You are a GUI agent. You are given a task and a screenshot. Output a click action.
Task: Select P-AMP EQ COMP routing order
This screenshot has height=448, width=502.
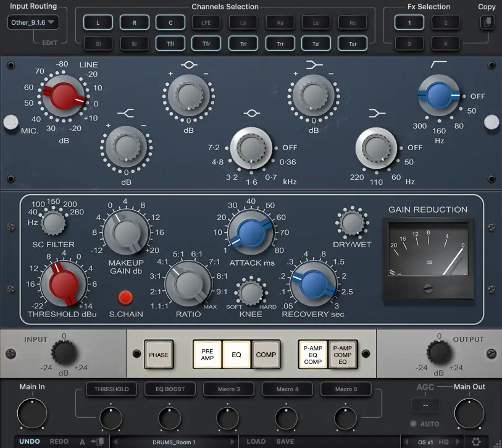click(x=313, y=355)
